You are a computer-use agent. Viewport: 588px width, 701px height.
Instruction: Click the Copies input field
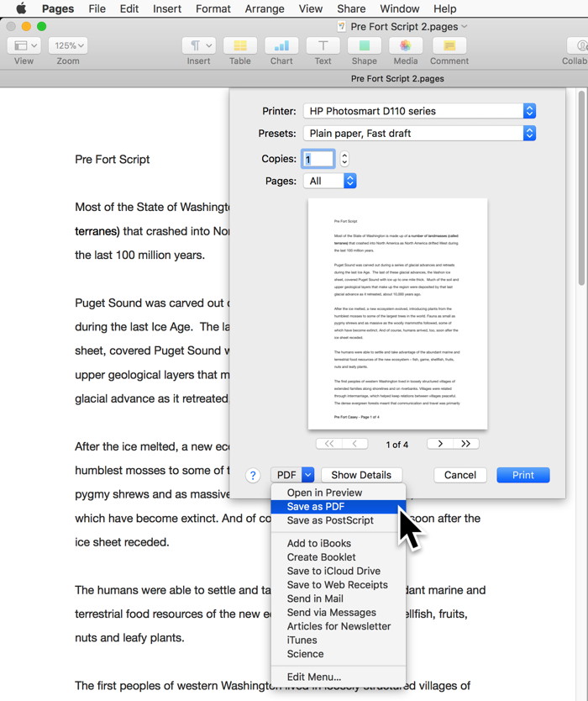(x=318, y=159)
